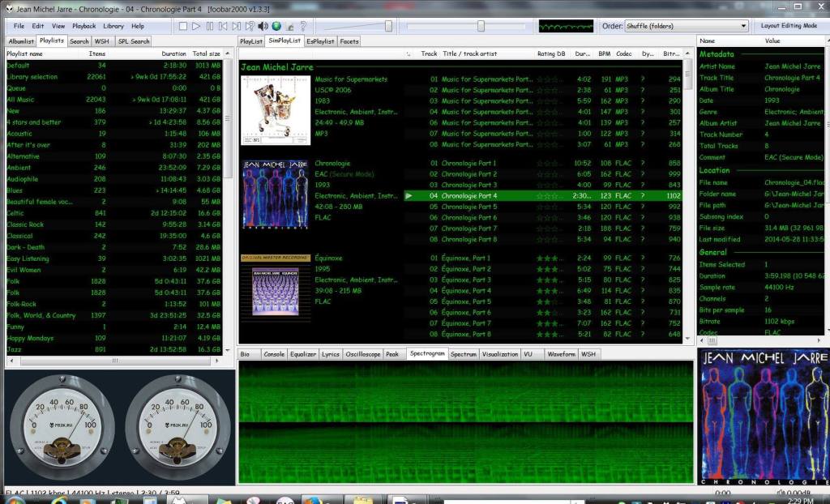The height and width of the screenshot is (504, 830).
Task: Click the green globe toolbar icon
Action: coord(276,26)
